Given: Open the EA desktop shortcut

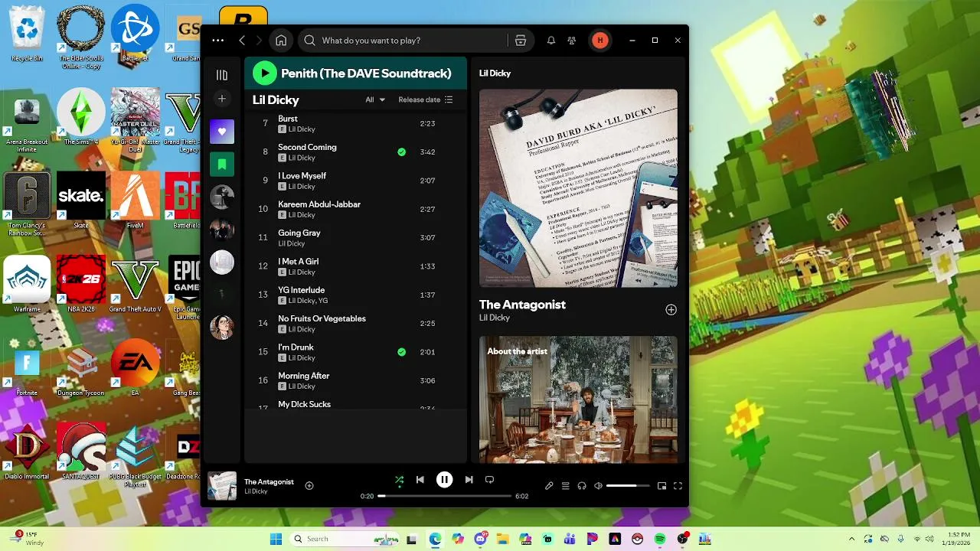Looking at the screenshot, I should [135, 367].
